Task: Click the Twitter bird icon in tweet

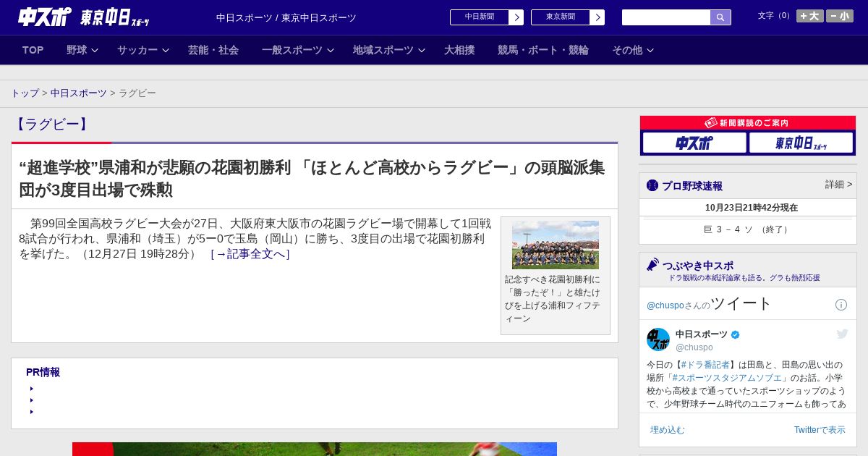Action: 842,334
